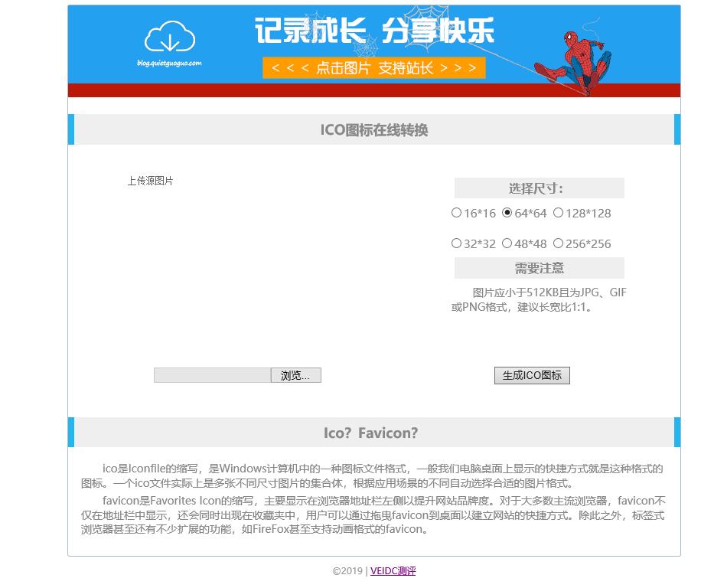The image size is (701, 588).
Task: Select the 16*16 size option
Action: [x=457, y=213]
